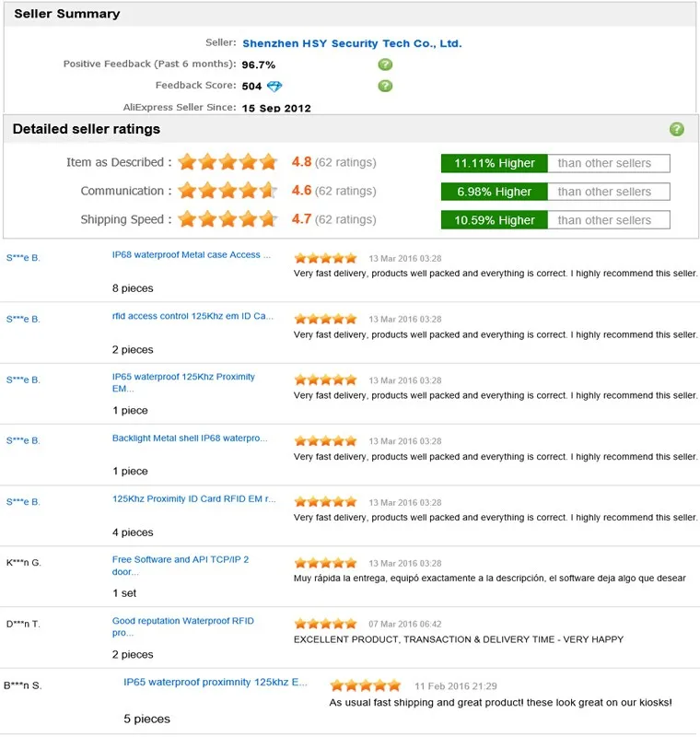This screenshot has height=737, width=700.
Task: Open the Detailed seller ratings help icon
Action: click(x=676, y=129)
